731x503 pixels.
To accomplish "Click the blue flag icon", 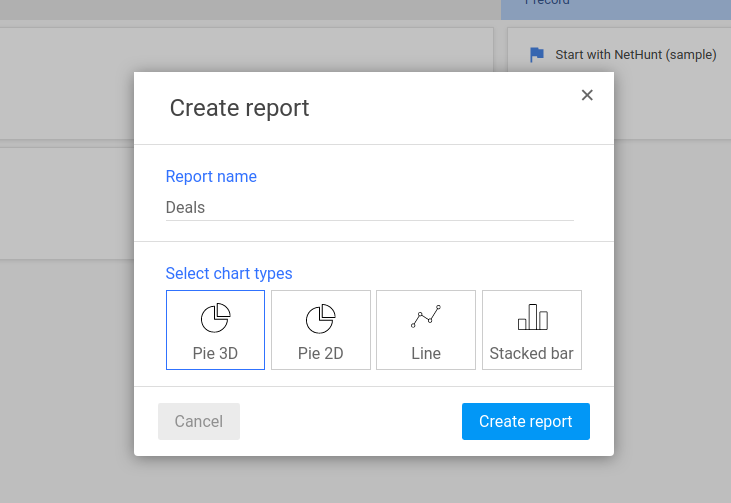I will (x=537, y=55).
